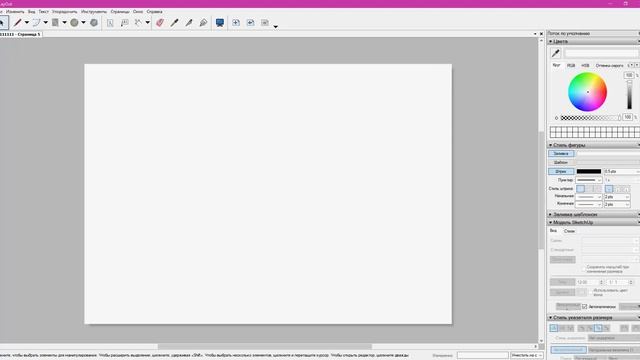Adjust the opacity checkered slider
Viewport: 640px width, 360px height.
590,118
